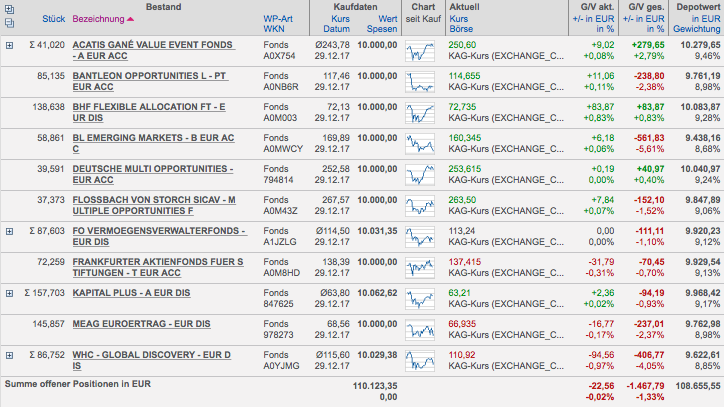Open FO VERMOEGENSVERWALTERFONDS - EUR DIS link
The image size is (724, 407).
point(159,236)
